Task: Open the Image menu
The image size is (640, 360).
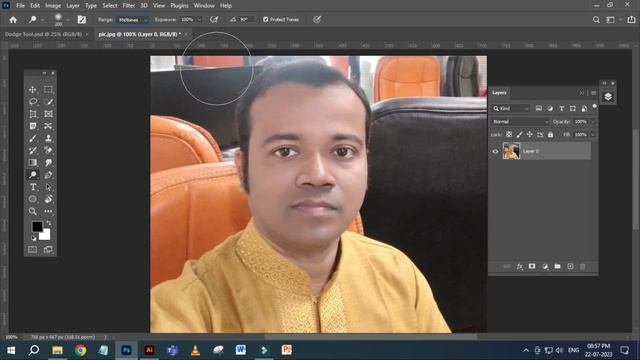Action: [53, 6]
